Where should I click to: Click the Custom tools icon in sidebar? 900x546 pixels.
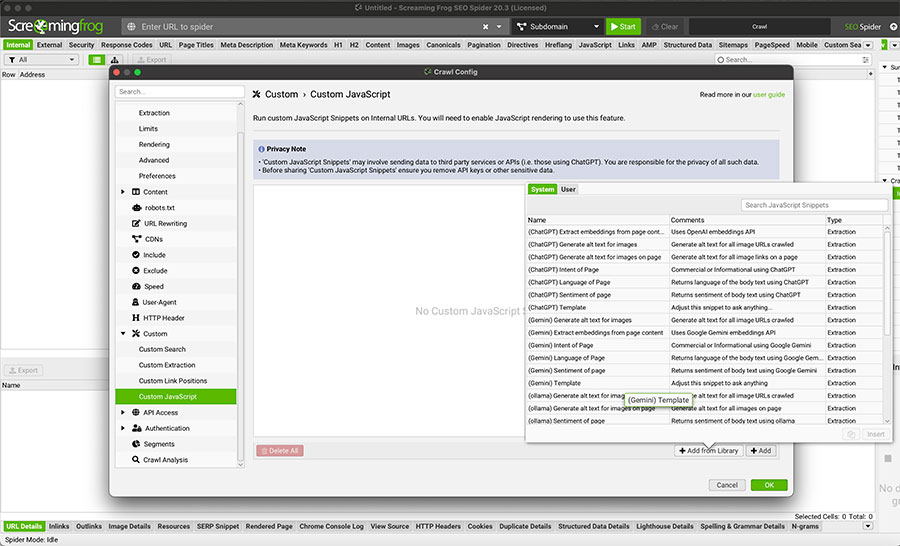tap(136, 334)
